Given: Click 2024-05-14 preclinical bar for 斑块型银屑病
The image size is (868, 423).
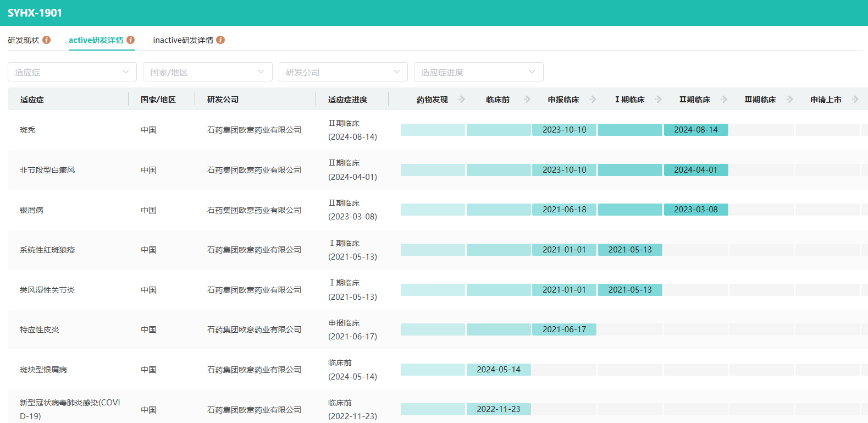Looking at the screenshot, I should [x=499, y=370].
